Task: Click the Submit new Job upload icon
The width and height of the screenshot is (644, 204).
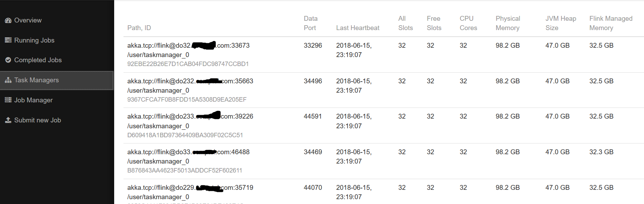Action: (x=8, y=120)
